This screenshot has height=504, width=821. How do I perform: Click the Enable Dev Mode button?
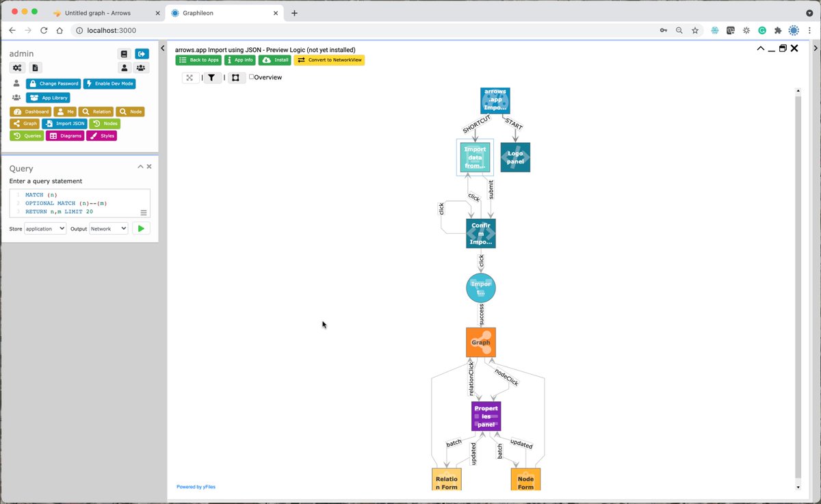click(x=109, y=83)
